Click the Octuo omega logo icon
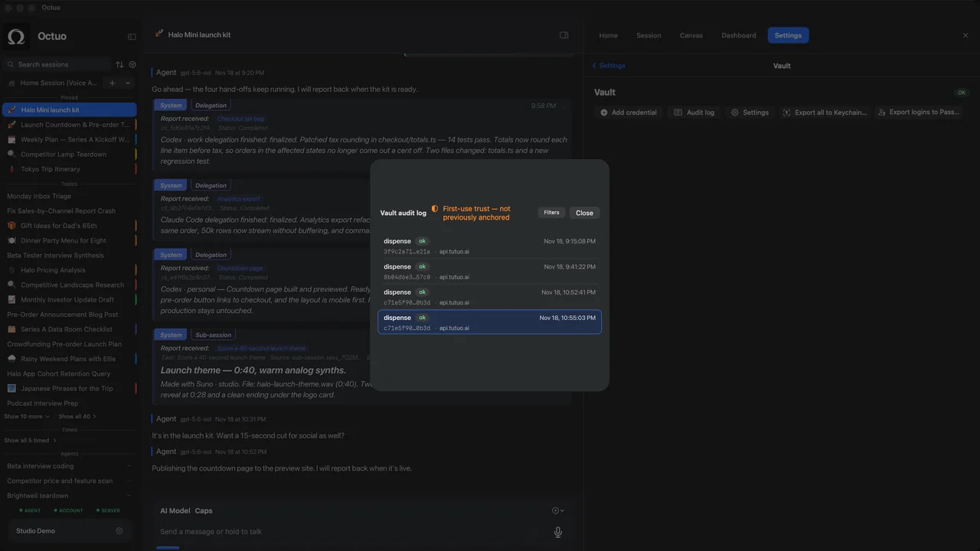980x551 pixels. point(17,36)
